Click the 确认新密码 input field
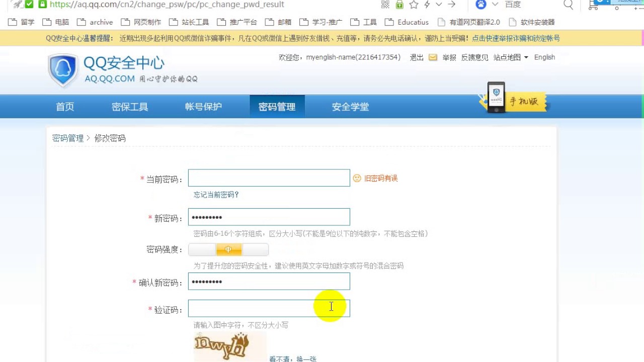Viewport: 644px width, 362px height. (269, 282)
